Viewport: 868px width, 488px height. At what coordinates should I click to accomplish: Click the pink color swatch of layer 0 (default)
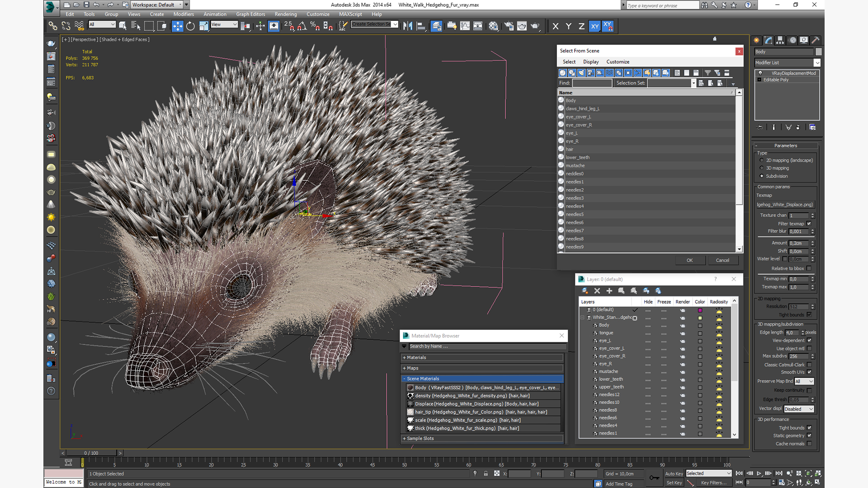tap(700, 310)
